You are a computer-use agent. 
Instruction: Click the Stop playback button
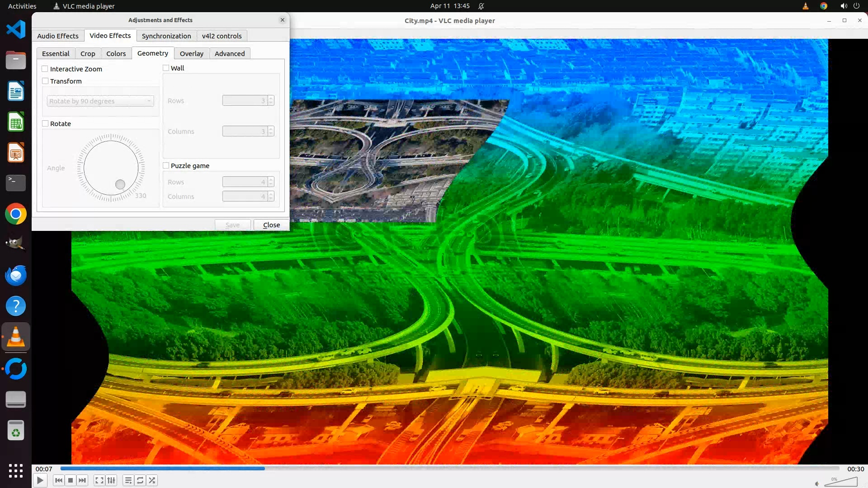pyautogui.click(x=71, y=480)
